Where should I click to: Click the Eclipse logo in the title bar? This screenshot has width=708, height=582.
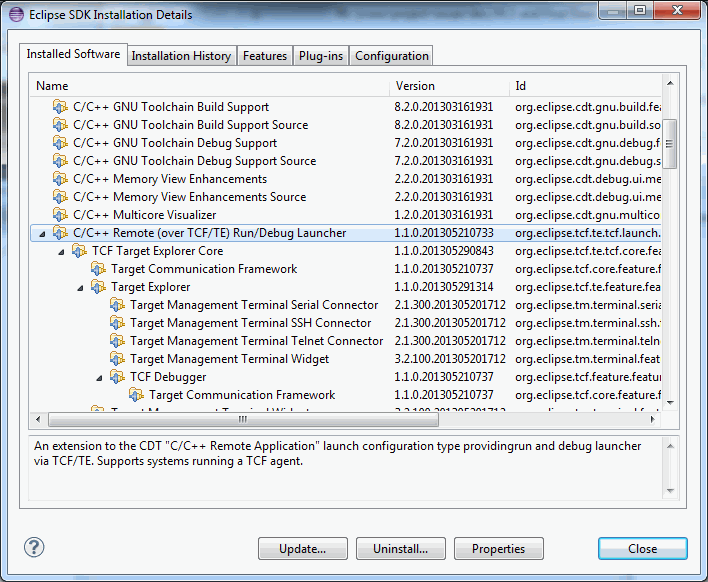(x=16, y=14)
